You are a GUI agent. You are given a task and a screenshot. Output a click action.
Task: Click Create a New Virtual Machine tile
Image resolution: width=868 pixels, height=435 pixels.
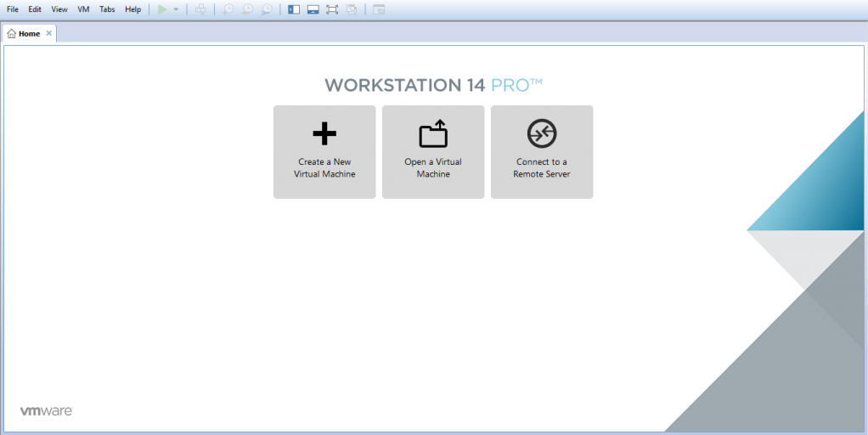tap(324, 151)
